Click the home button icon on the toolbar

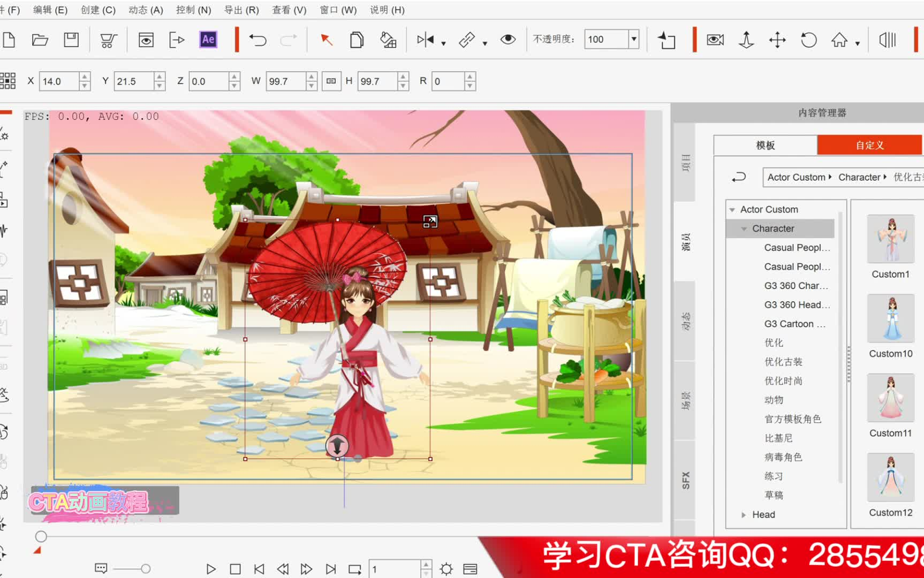[x=840, y=39]
